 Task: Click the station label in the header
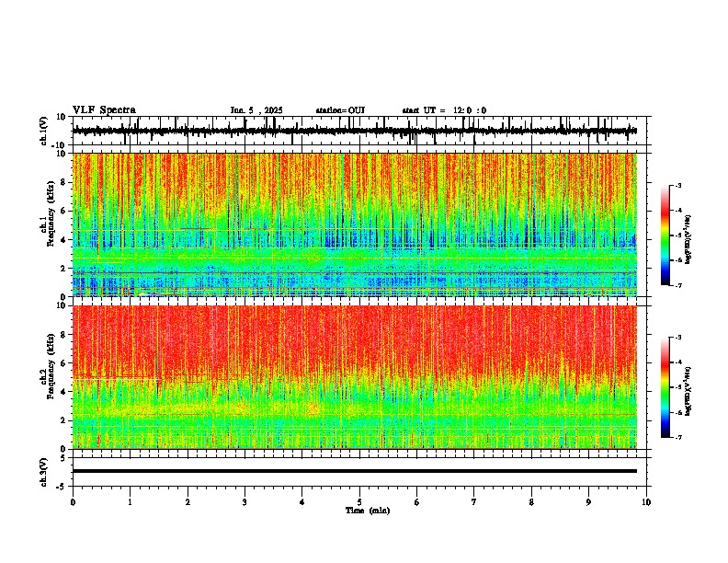point(340,110)
